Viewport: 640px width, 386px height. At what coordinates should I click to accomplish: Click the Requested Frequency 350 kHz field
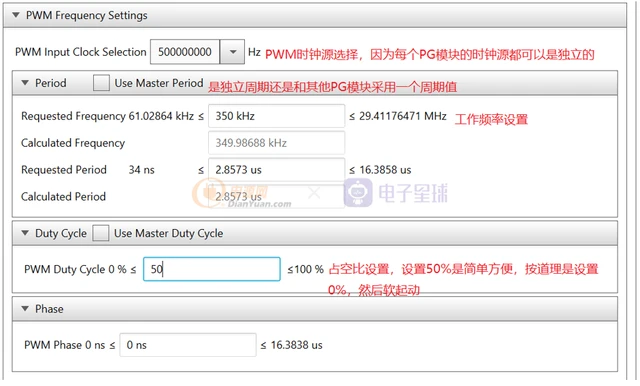click(x=276, y=116)
